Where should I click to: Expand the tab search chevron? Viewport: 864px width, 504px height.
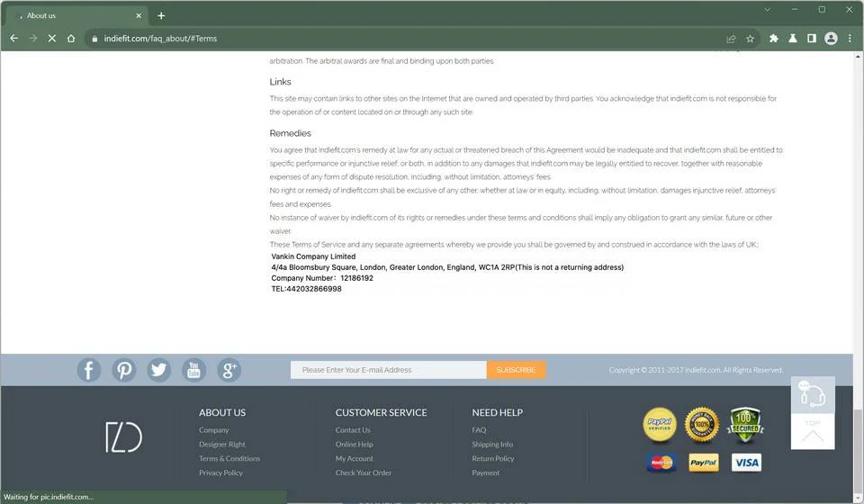point(767,9)
